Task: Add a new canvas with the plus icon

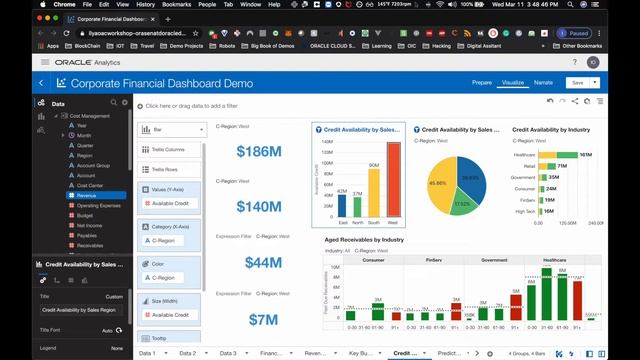Action: 490,353
